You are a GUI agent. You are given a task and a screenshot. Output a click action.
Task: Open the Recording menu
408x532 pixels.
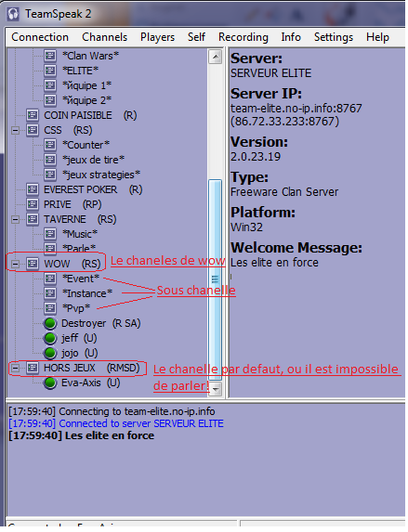click(x=243, y=37)
